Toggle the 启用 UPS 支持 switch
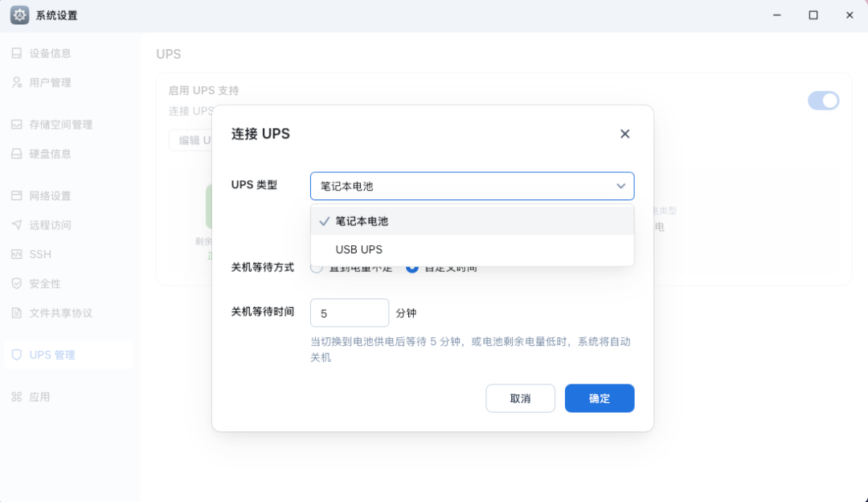 (x=823, y=101)
